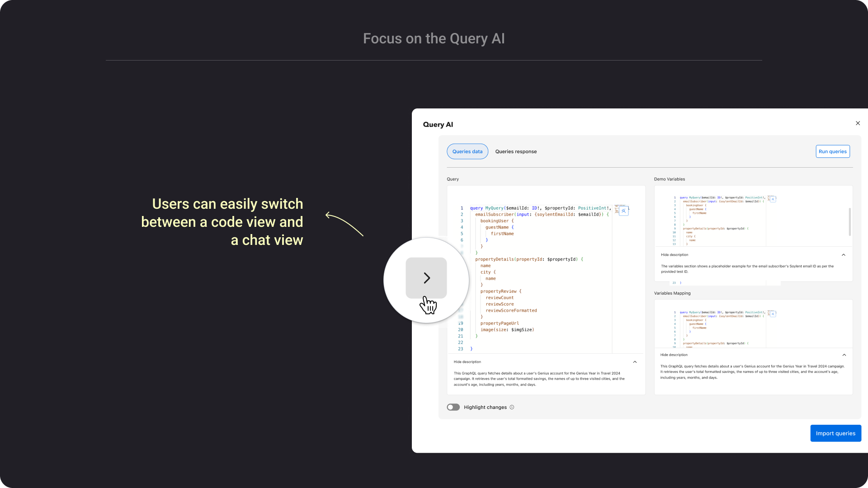The width and height of the screenshot is (868, 488).
Task: Click the Demo Variables editor scrollbar
Action: tap(849, 221)
